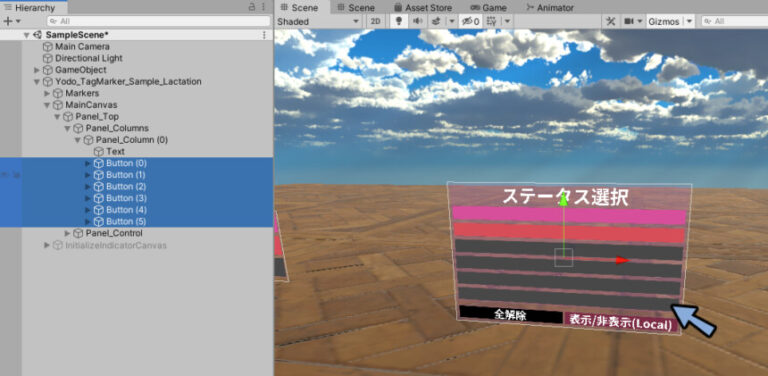Select the MainCanvas object
Screen dimensions: 768x376
point(92,105)
